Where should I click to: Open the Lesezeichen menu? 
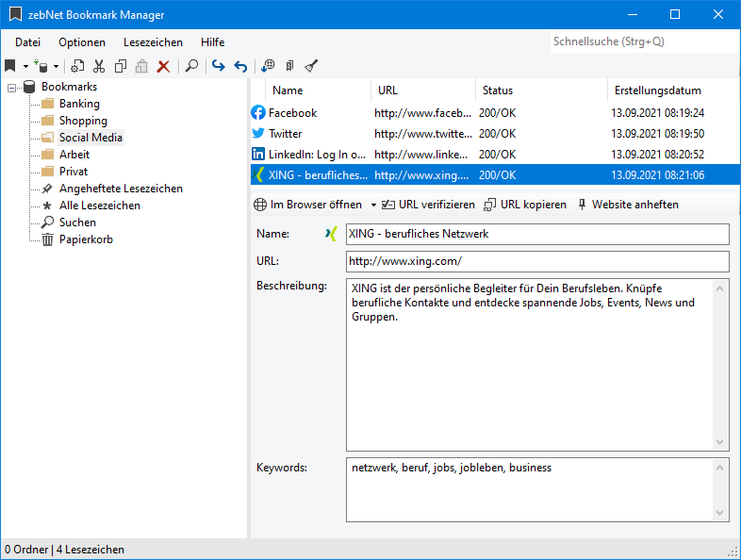[153, 42]
